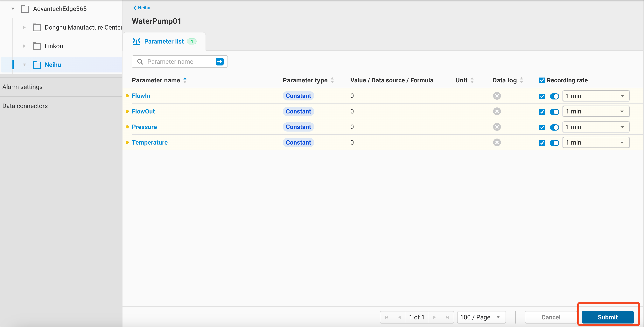Click the Data log X icon for FlowIn

tap(497, 96)
